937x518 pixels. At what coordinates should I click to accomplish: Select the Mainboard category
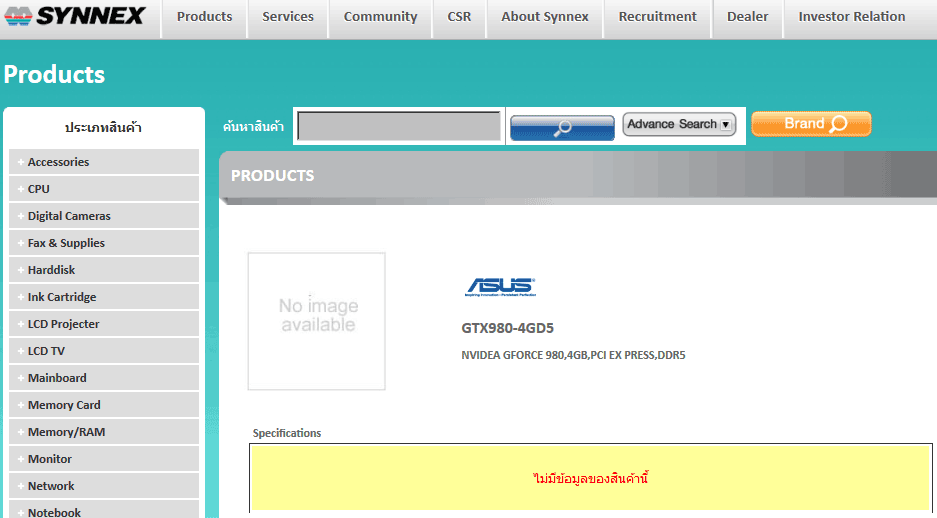pos(57,378)
